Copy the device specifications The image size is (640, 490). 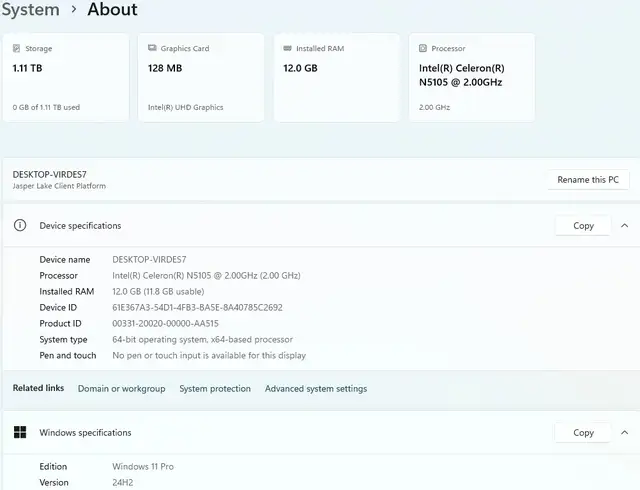pyautogui.click(x=583, y=226)
